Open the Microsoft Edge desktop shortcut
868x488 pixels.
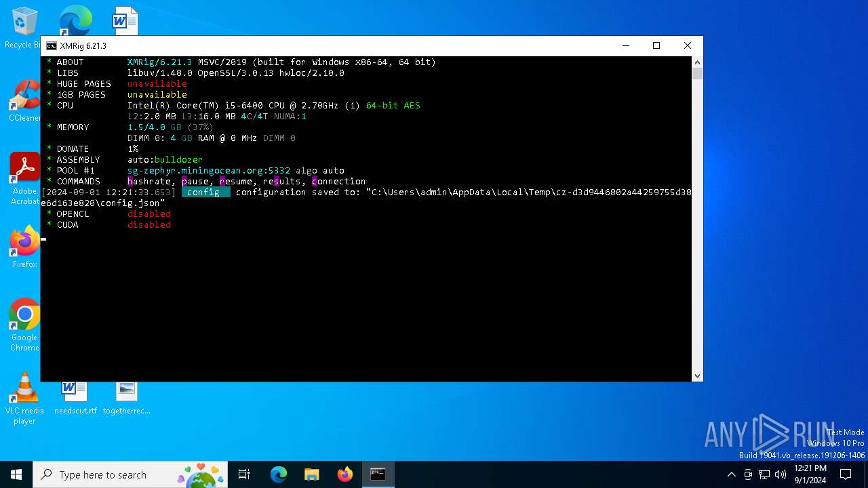point(75,20)
